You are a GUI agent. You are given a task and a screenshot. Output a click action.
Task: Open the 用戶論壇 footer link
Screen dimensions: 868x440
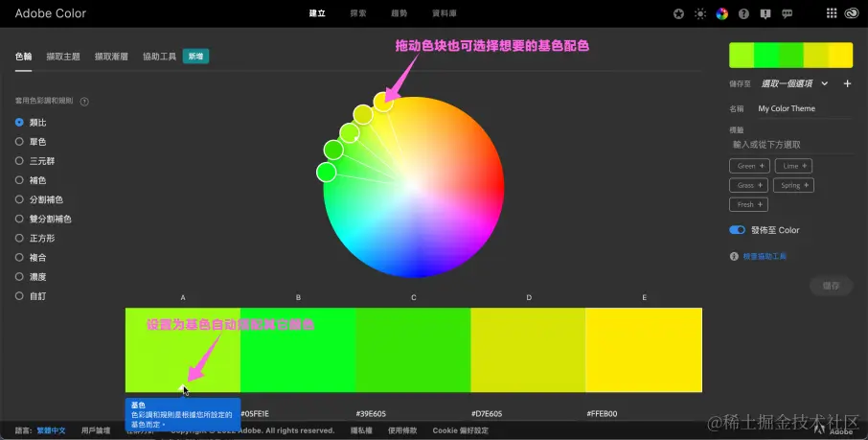pyautogui.click(x=96, y=430)
